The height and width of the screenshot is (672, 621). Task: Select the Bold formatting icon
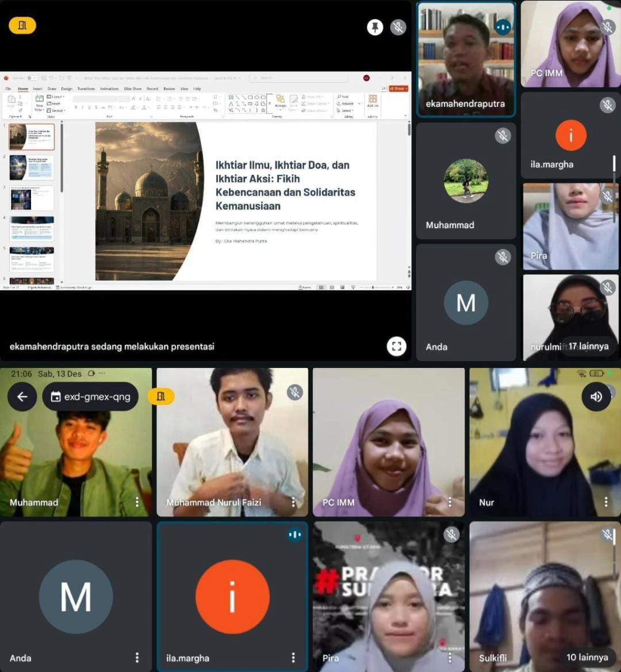pos(75,107)
